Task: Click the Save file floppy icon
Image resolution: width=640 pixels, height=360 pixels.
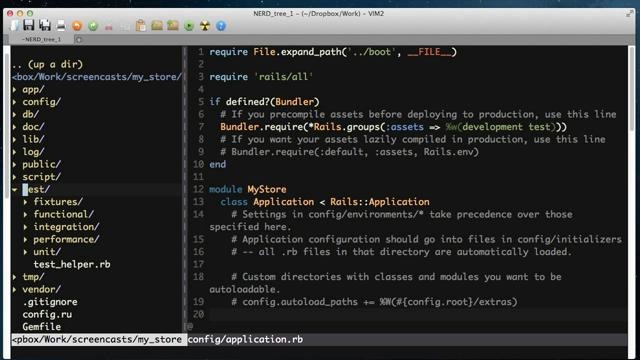Action: coord(29,25)
